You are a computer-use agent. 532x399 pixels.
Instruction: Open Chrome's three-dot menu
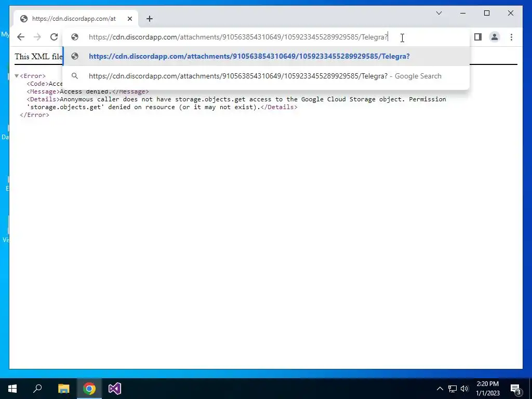coord(511,37)
